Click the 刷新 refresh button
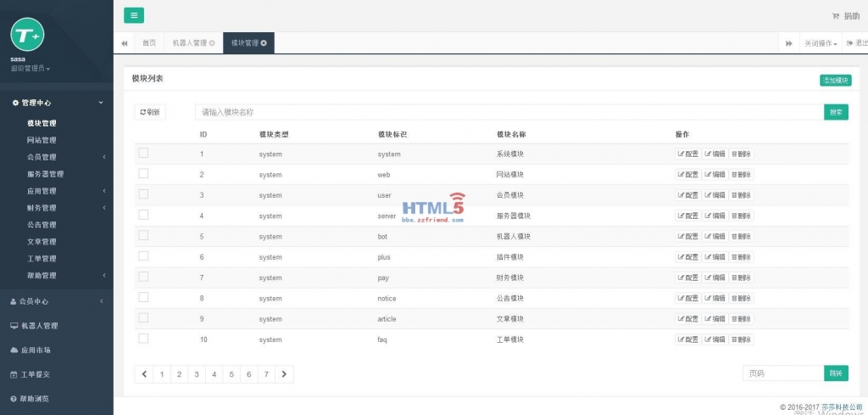Image resolution: width=868 pixels, height=415 pixels. tap(150, 112)
